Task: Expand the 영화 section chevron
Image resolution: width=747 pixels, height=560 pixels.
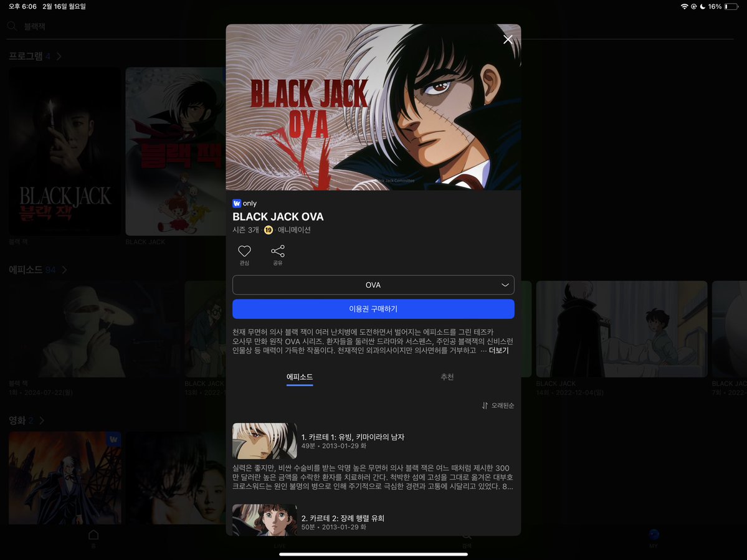Action: pos(42,420)
